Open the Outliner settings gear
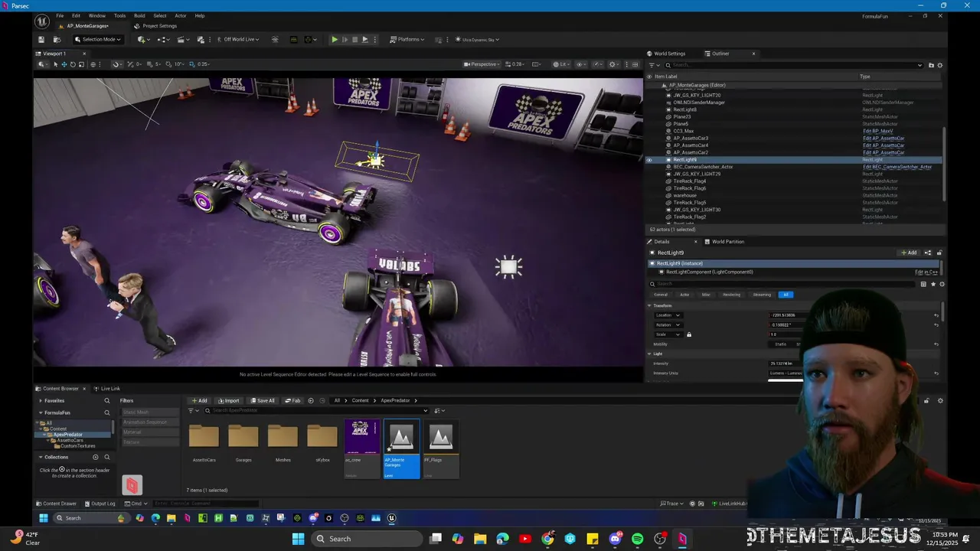This screenshot has height=551, width=980. [940, 65]
